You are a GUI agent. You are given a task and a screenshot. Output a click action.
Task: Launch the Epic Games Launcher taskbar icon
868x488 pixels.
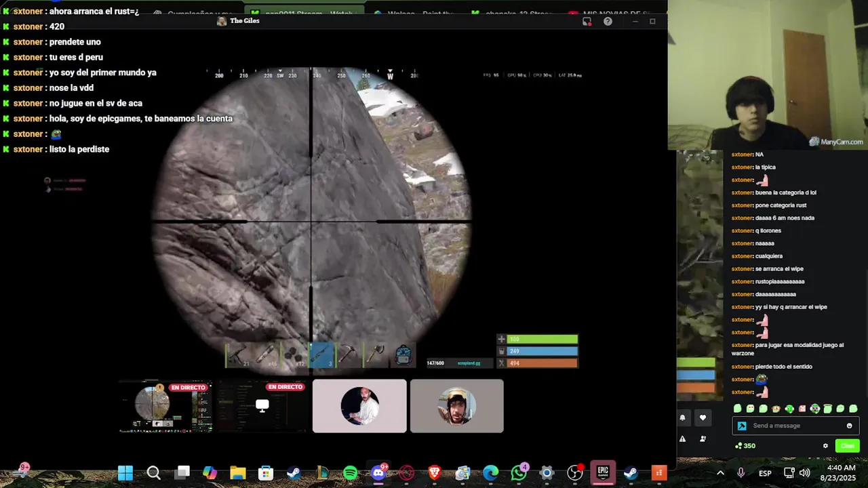tap(602, 472)
